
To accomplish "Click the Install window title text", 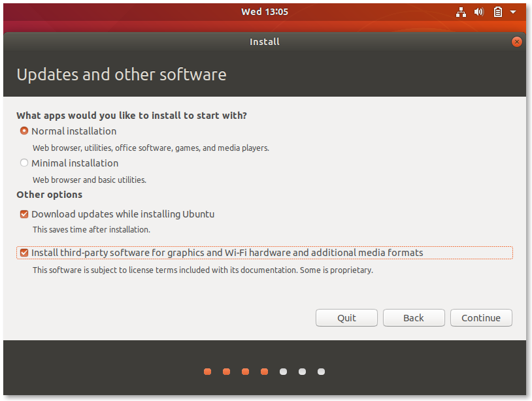I will (x=265, y=42).
